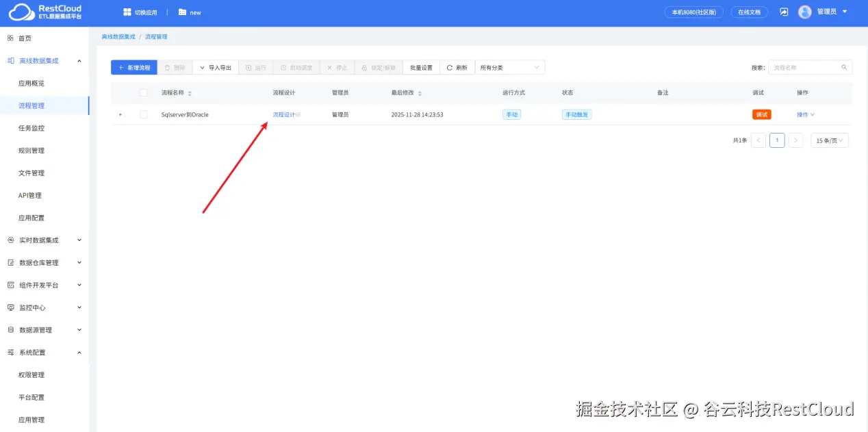868x432 pixels.
Task: Click the 锁定/解锁 toolbar button
Action: pyautogui.click(x=379, y=67)
